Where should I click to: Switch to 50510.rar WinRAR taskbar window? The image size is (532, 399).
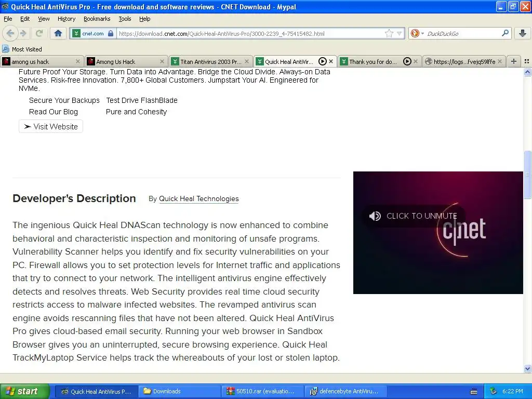tap(263, 391)
